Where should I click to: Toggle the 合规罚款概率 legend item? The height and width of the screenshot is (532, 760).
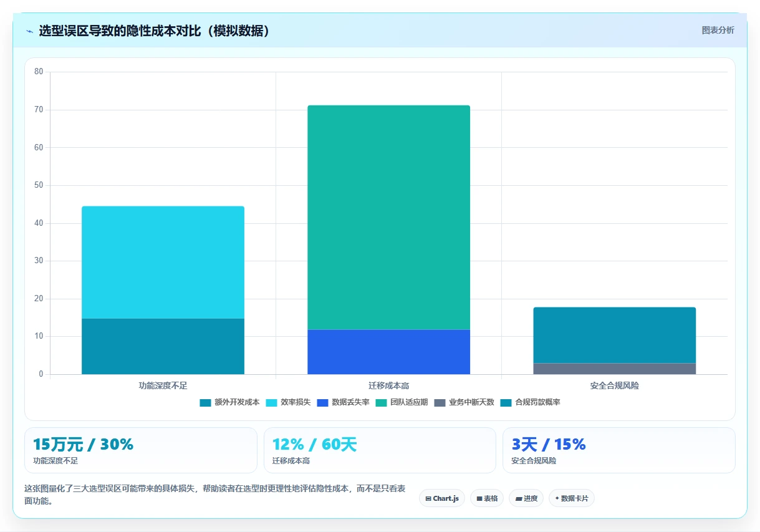coord(530,402)
